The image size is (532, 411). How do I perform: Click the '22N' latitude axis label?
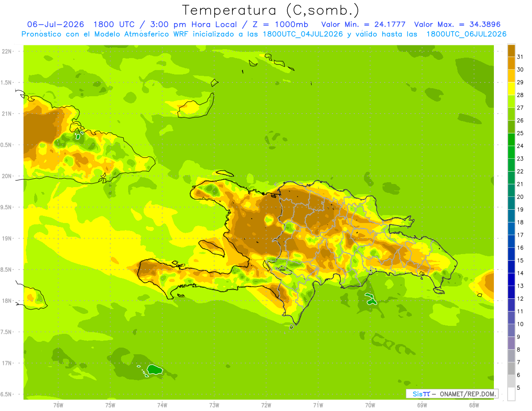point(7,51)
